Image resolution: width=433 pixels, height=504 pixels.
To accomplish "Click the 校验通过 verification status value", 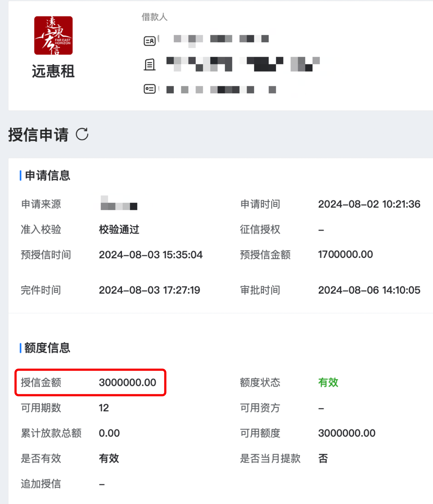I will point(119,229).
